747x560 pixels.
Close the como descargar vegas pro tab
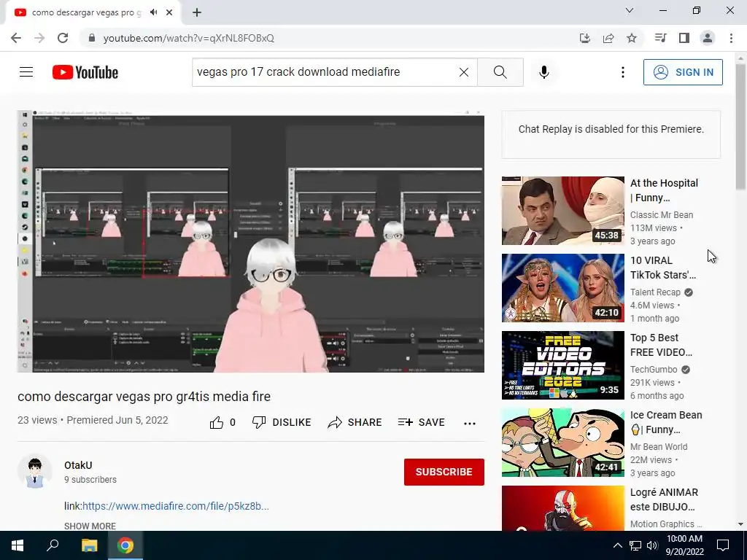(169, 12)
